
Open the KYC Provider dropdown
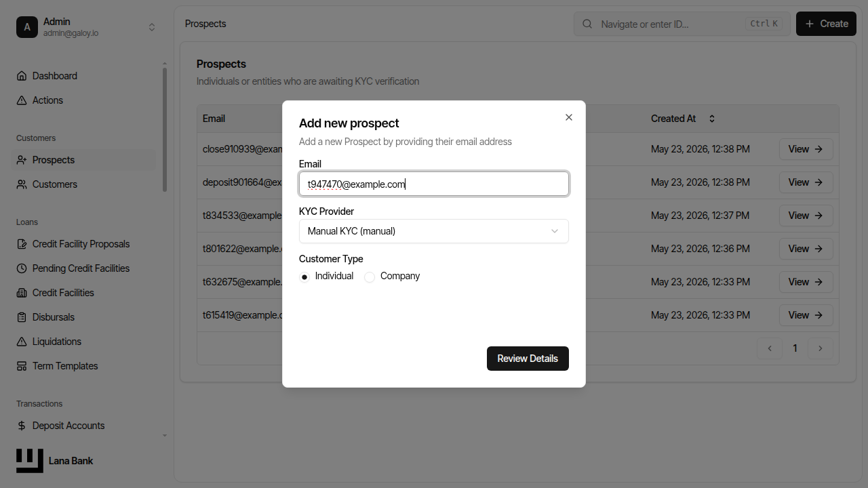tap(434, 231)
